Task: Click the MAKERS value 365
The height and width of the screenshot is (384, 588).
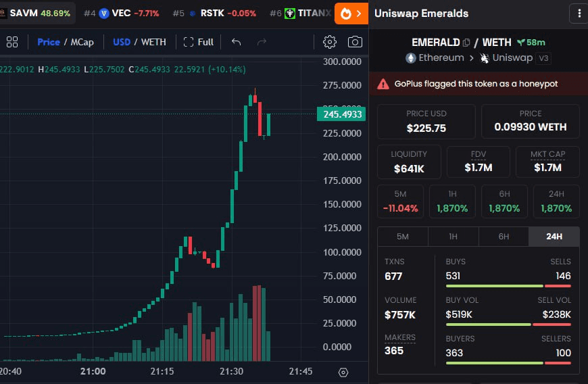Action: [x=394, y=351]
